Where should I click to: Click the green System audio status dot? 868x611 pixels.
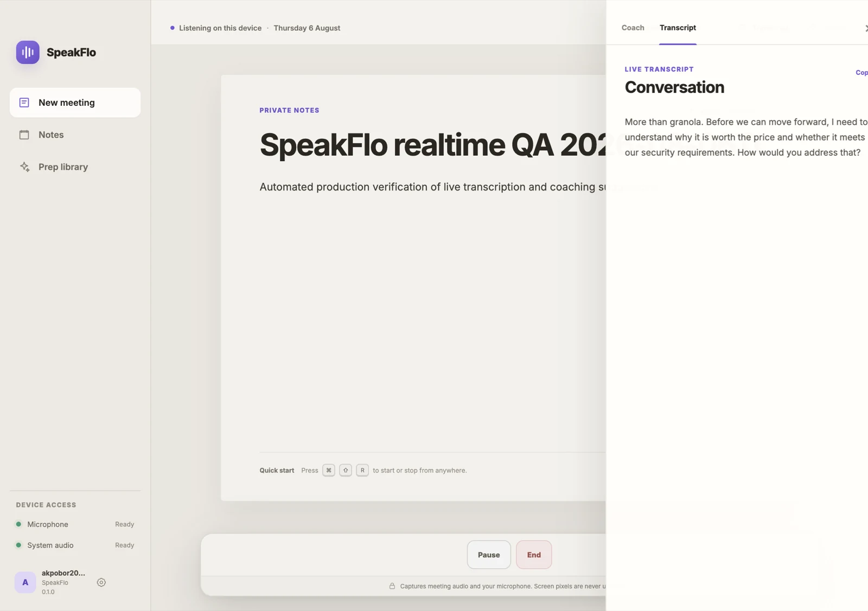[x=18, y=545]
